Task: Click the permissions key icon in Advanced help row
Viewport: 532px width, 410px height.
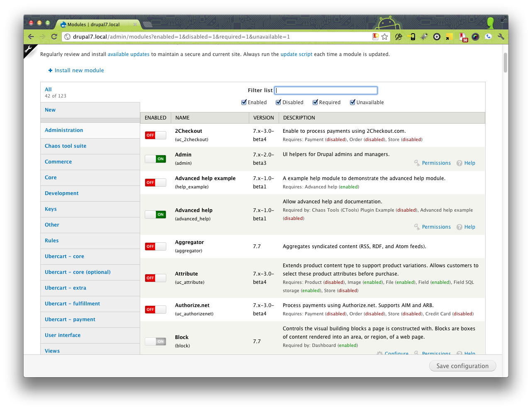Action: point(417,227)
